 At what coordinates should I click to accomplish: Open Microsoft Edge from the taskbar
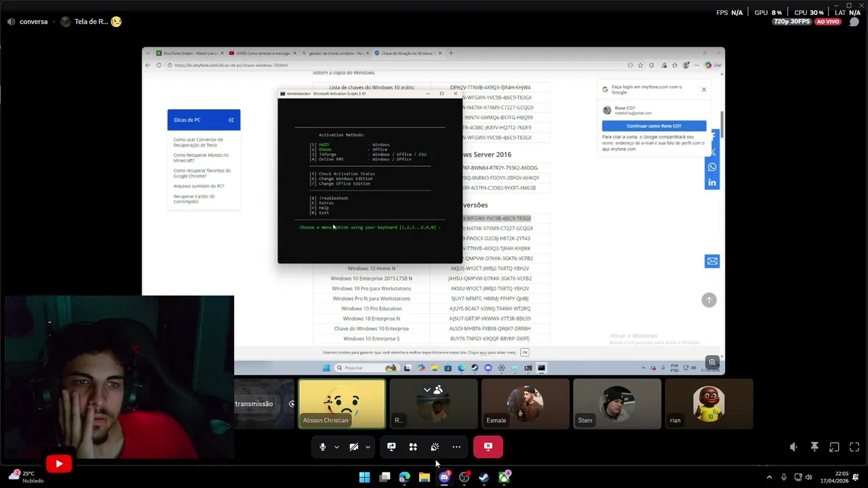[x=404, y=477]
